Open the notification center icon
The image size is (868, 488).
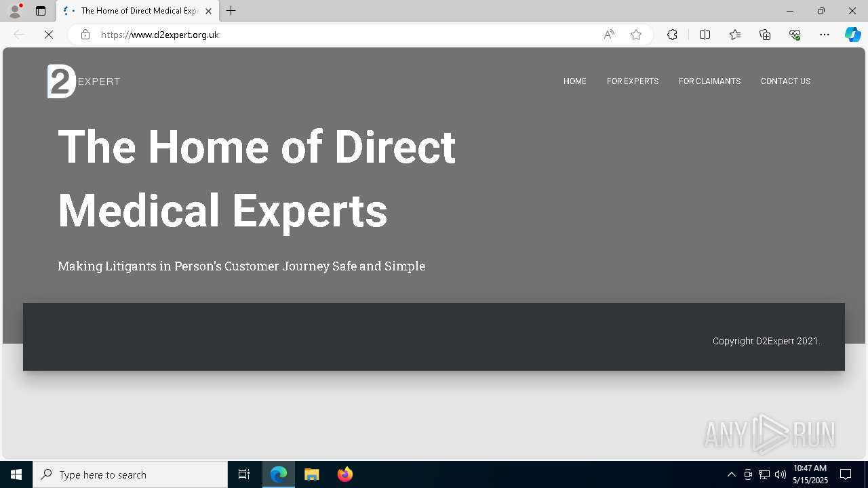(846, 474)
